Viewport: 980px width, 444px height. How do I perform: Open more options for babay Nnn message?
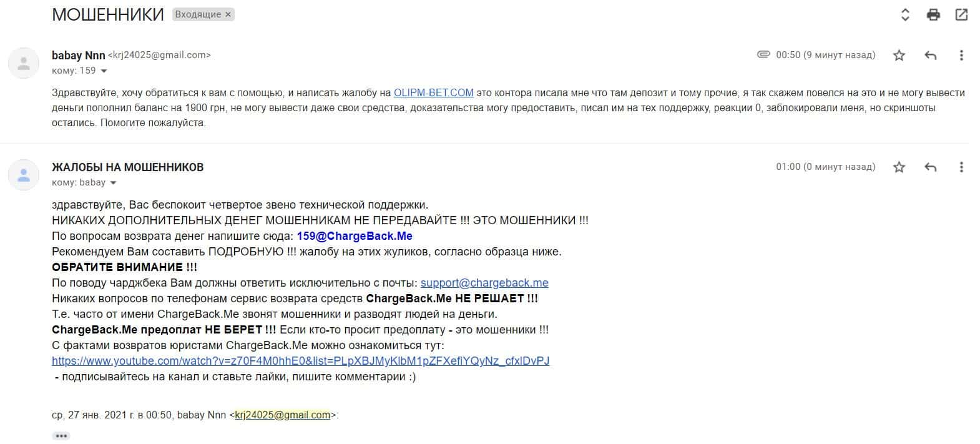[x=961, y=56]
